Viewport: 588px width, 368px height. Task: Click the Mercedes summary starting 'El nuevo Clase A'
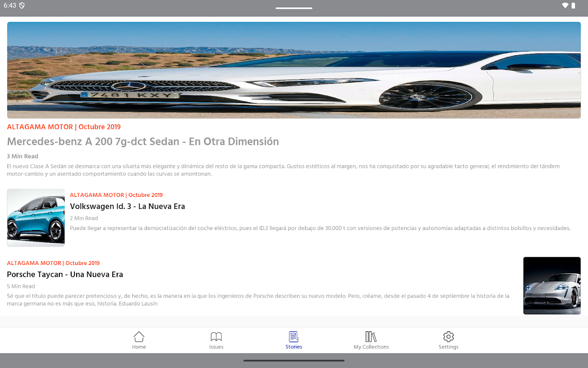tap(283, 170)
